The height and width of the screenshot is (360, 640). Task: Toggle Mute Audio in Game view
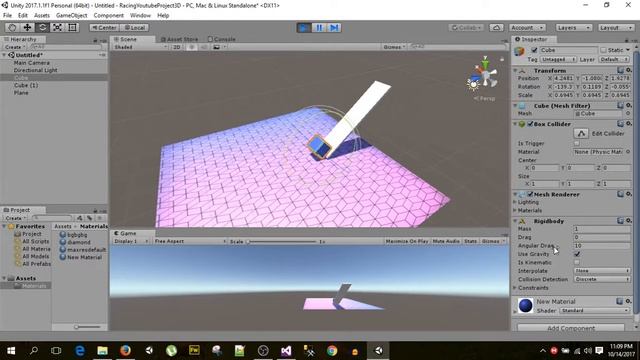446,241
